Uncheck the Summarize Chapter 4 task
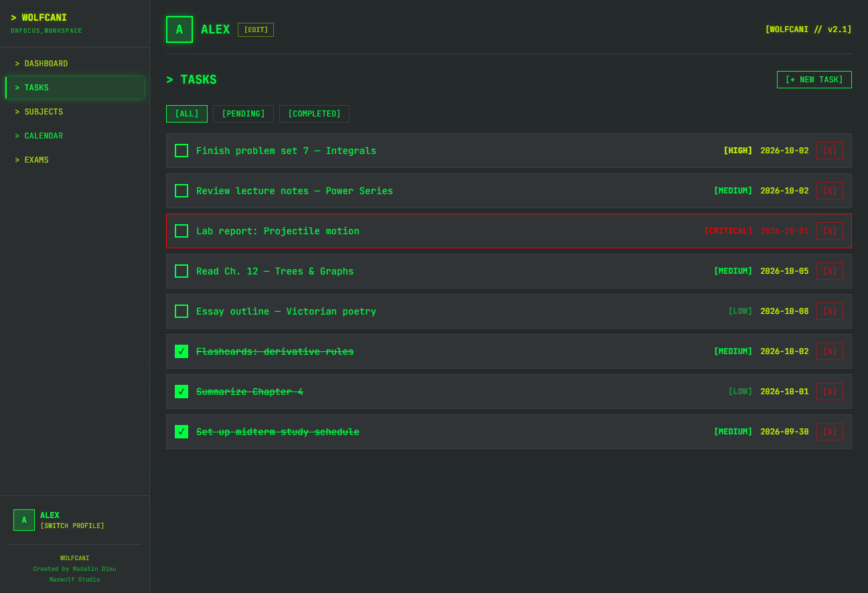The image size is (868, 593). [182, 392]
